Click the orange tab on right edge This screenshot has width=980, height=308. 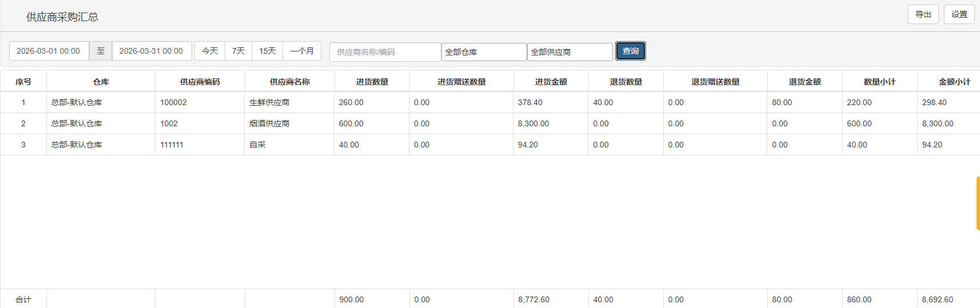coord(978,203)
